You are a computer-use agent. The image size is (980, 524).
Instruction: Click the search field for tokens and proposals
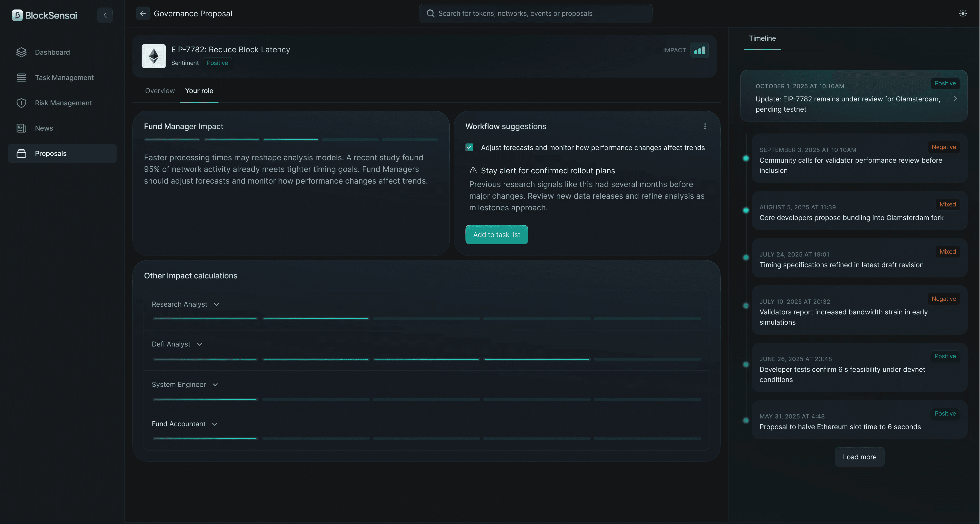(x=535, y=13)
